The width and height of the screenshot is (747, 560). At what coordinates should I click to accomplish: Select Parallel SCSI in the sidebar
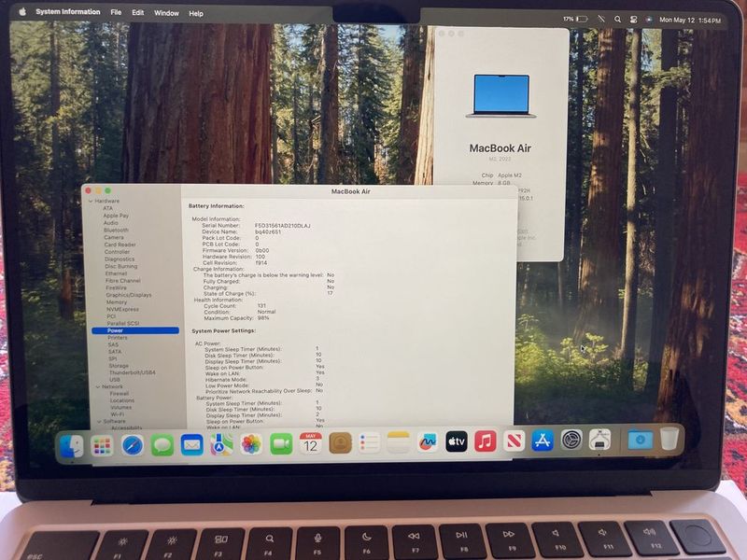(123, 323)
